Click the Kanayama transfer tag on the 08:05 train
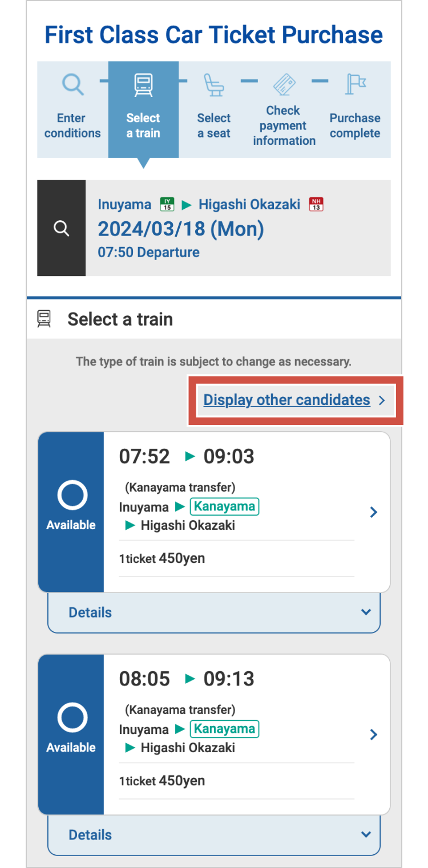 click(225, 729)
